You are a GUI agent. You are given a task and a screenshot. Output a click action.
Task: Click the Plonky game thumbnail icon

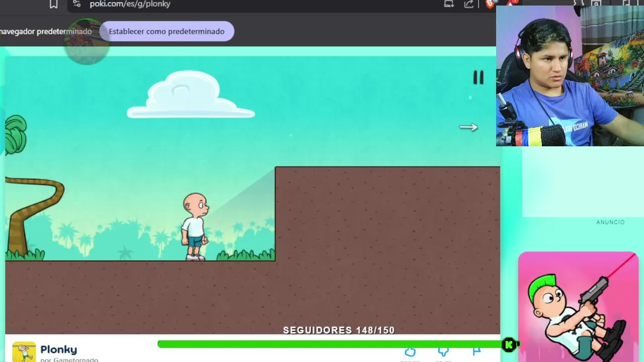[x=24, y=352]
